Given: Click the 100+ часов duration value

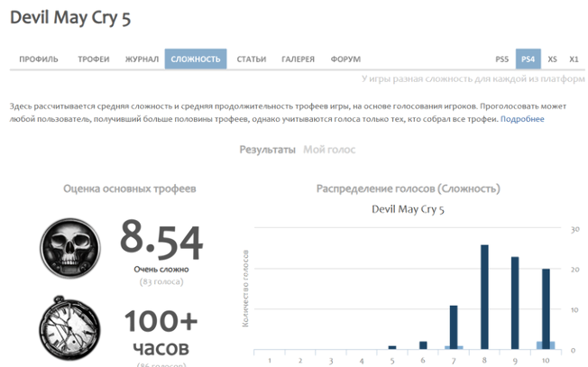Looking at the screenshot, I should pyautogui.click(x=161, y=334).
